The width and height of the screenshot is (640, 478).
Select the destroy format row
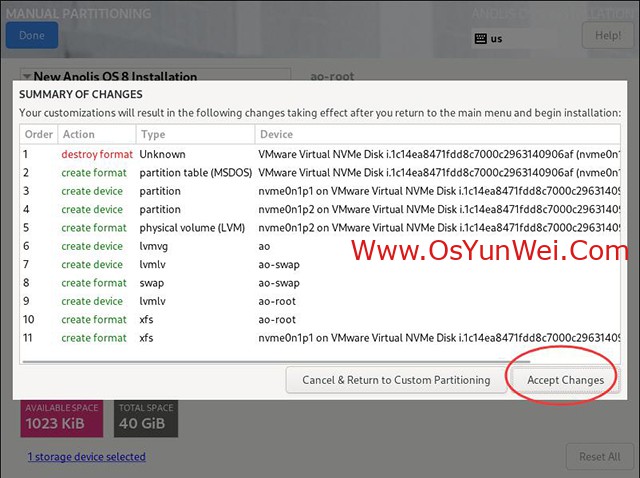pyautogui.click(x=320, y=154)
